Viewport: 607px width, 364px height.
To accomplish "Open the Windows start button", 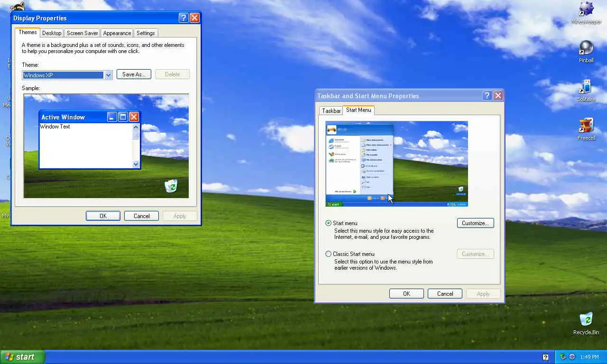I will point(22,357).
